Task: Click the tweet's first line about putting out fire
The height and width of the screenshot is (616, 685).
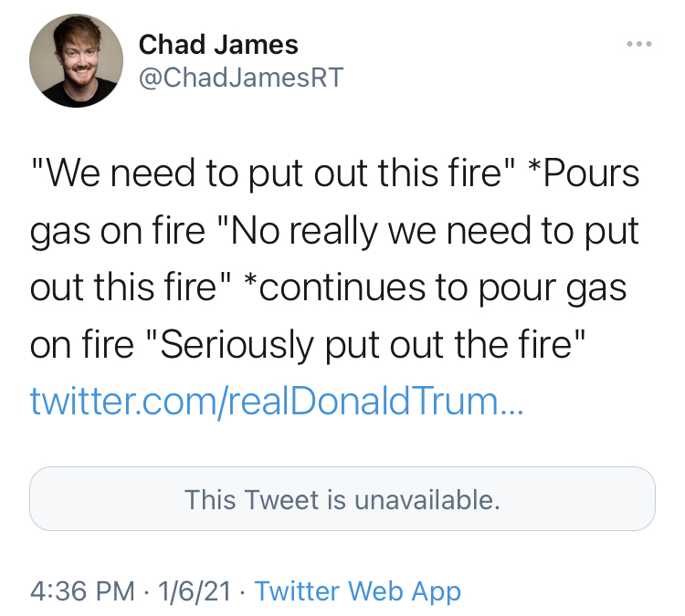Action: click(334, 173)
